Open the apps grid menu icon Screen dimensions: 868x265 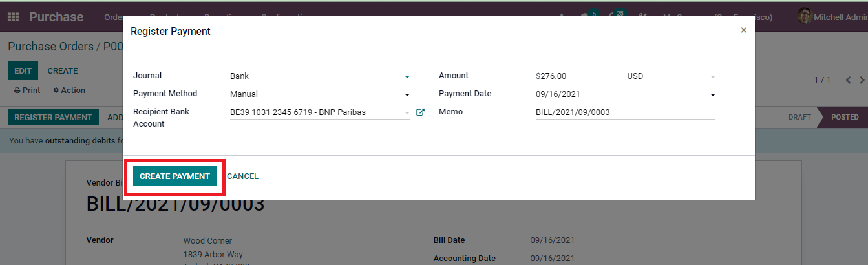[x=13, y=17]
